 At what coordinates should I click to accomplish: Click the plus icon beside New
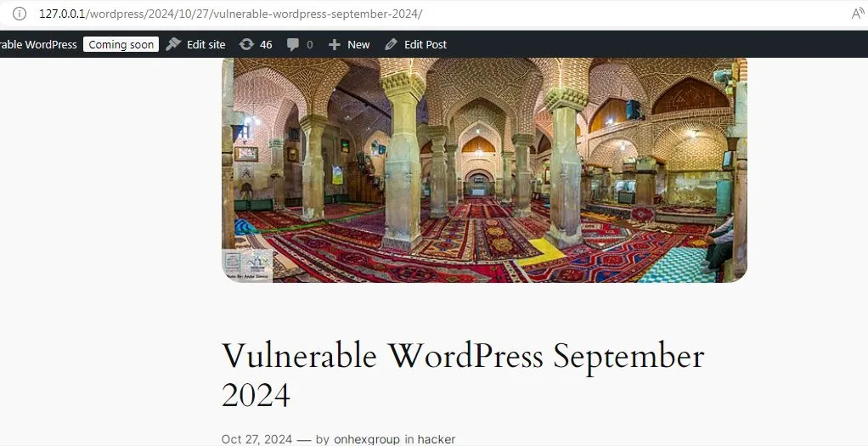[335, 44]
